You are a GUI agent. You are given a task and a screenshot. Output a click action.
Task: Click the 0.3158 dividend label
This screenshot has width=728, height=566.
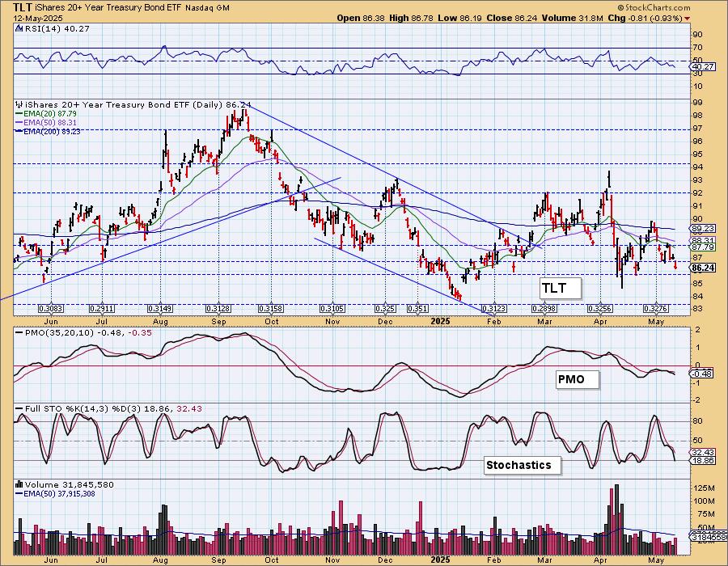click(271, 309)
